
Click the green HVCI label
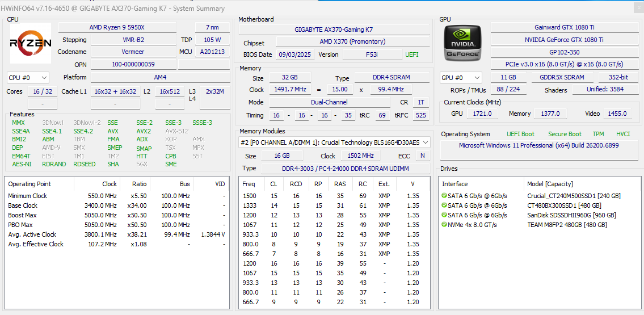coord(623,135)
